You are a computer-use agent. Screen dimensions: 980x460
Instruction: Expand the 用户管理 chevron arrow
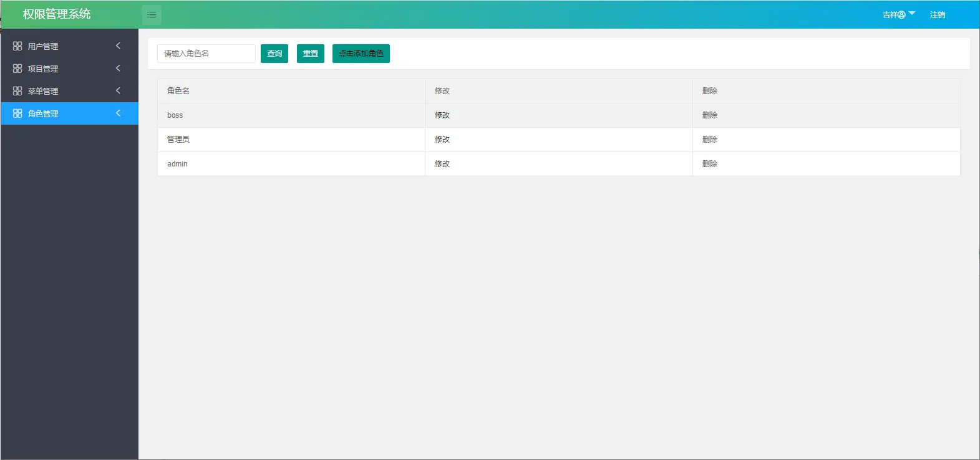(x=118, y=46)
